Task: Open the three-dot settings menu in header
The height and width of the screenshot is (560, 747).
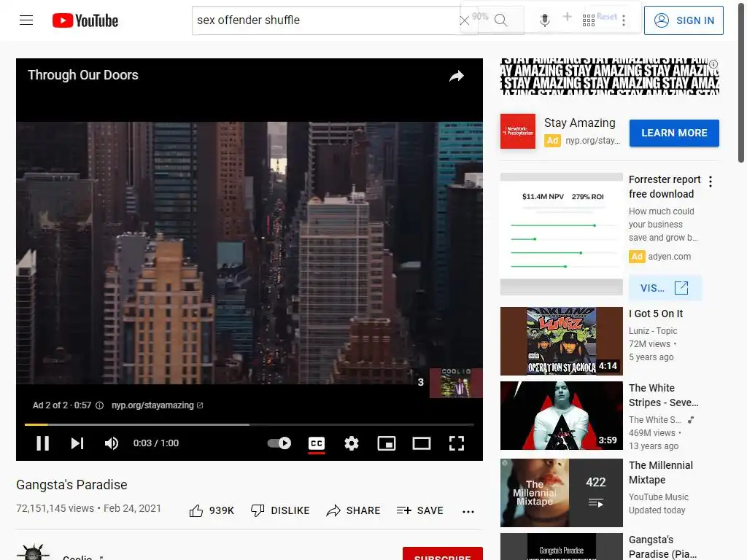Action: (x=623, y=20)
